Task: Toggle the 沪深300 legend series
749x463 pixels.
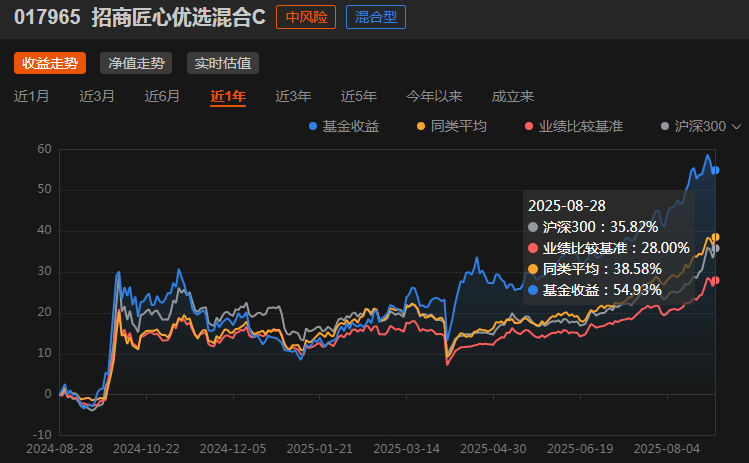Action: point(693,126)
